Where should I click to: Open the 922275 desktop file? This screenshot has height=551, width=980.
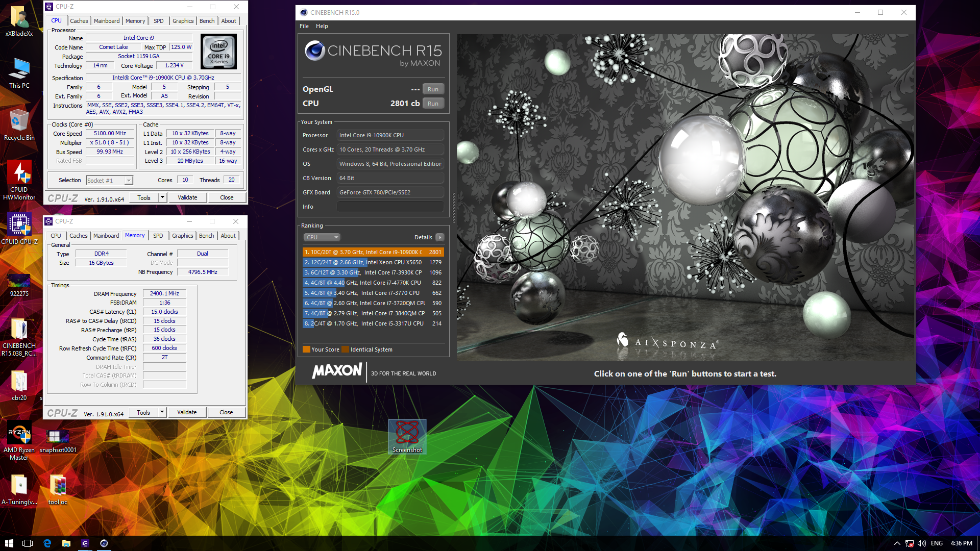(19, 285)
